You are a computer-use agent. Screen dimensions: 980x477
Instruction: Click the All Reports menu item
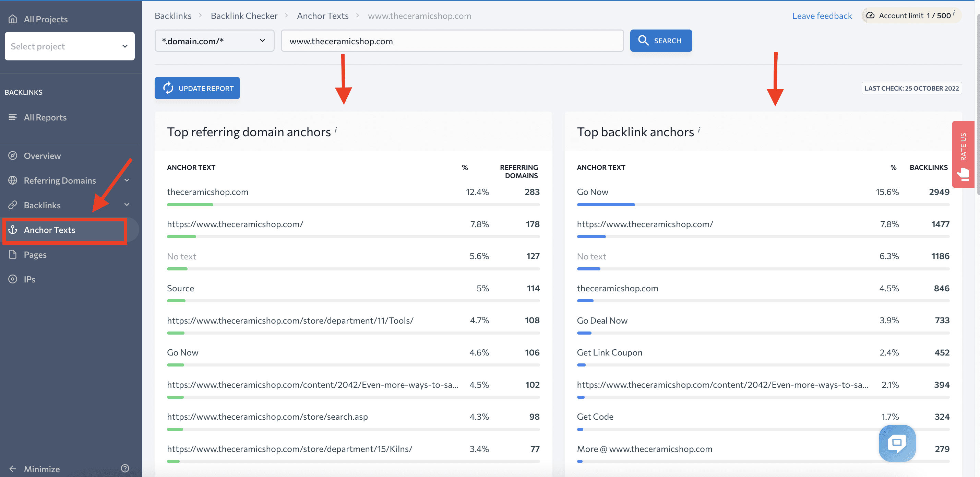pos(45,116)
